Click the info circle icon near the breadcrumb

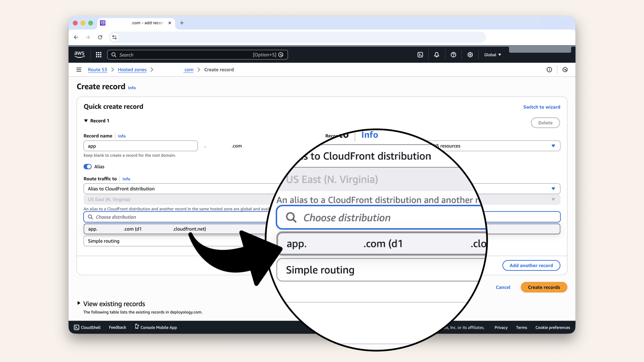549,70
